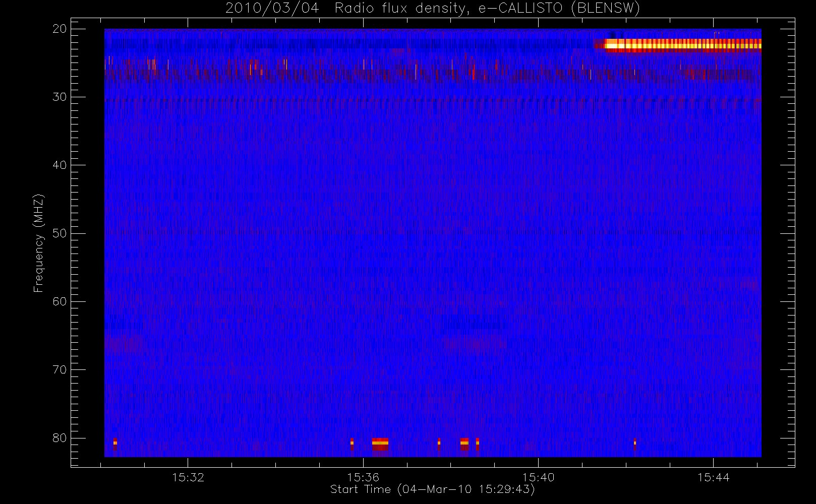The width and height of the screenshot is (816, 504).
Task: Click the 'Frequency (MHZ)' axis label
Action: [x=38, y=243]
